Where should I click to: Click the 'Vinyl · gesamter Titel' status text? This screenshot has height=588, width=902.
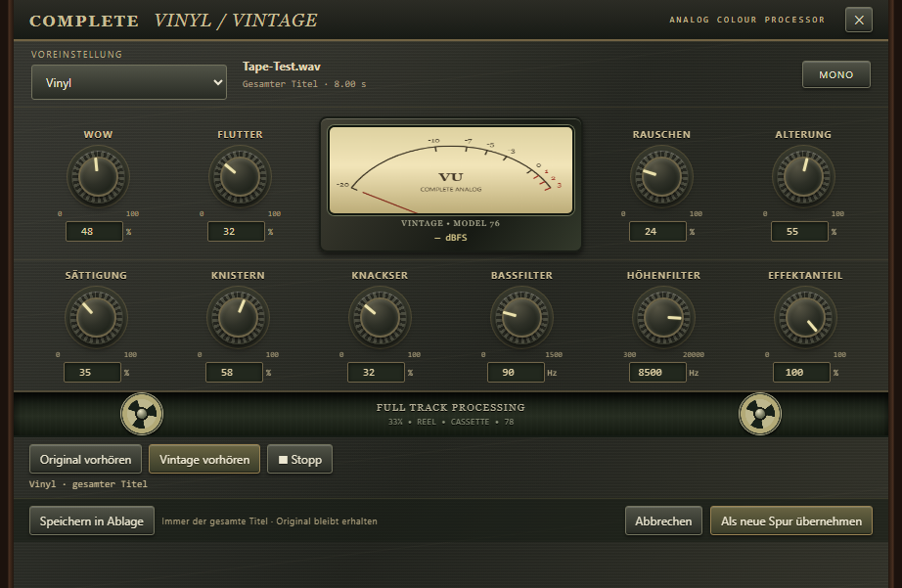[x=88, y=484]
